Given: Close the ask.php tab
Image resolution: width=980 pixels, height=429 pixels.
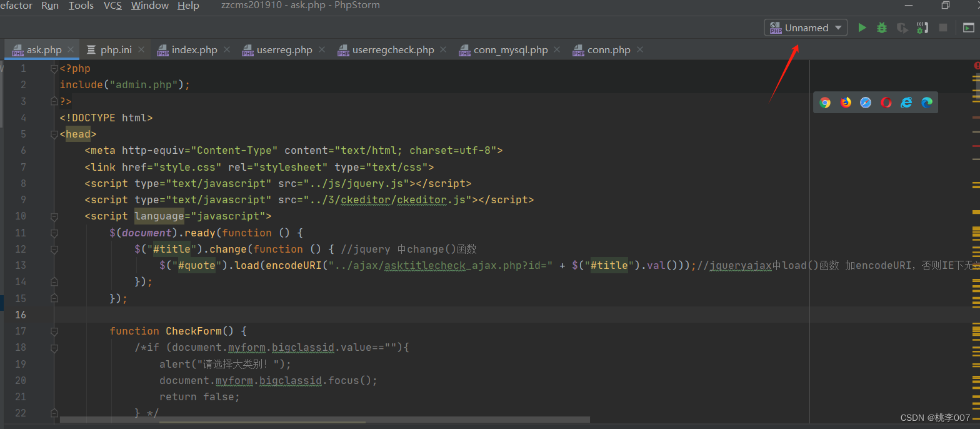Looking at the screenshot, I should (71, 49).
